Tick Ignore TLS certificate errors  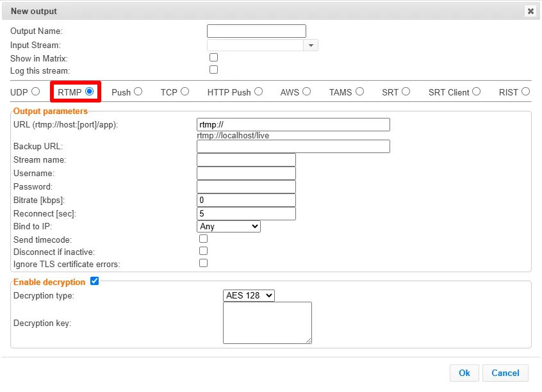[204, 263]
